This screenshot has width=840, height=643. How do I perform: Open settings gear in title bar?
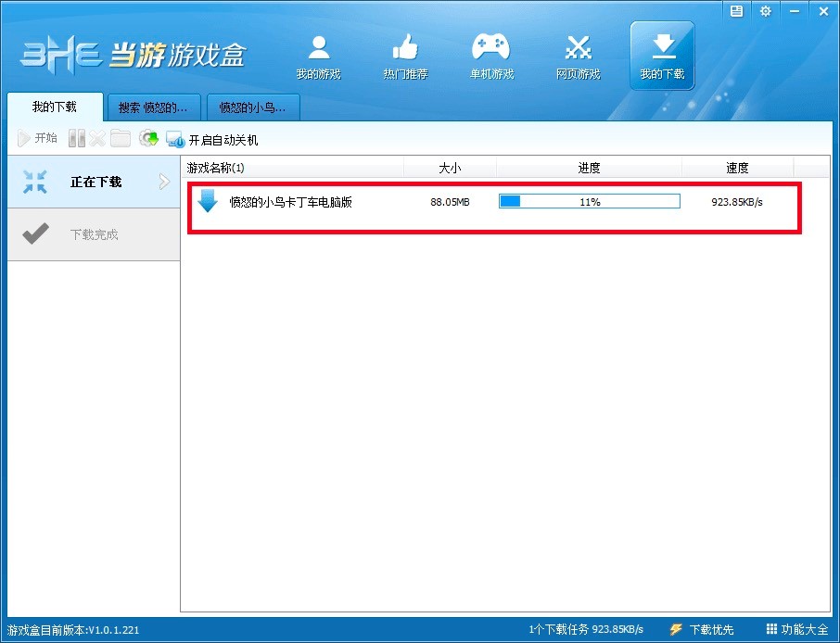766,11
